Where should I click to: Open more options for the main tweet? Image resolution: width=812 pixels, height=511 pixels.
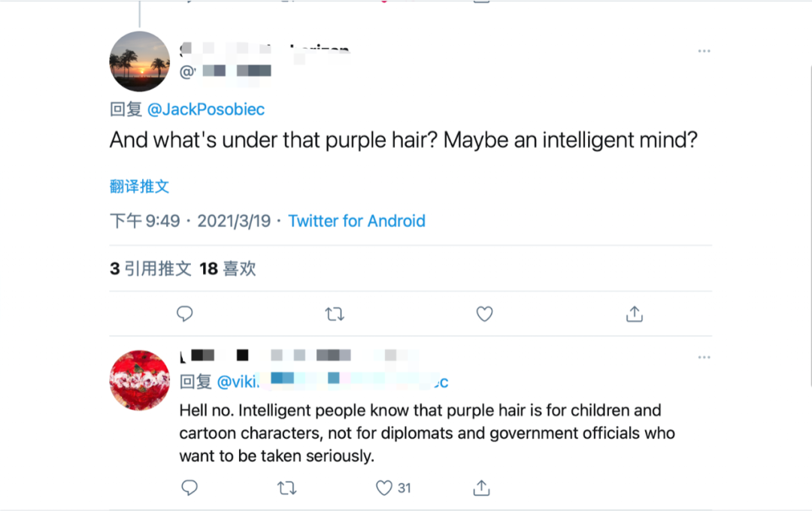704,51
